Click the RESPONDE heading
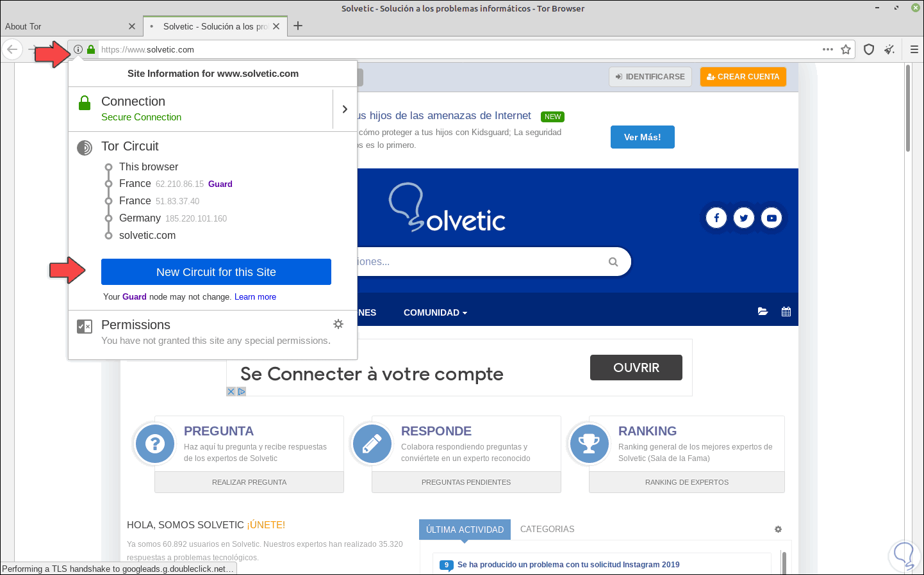924x575 pixels. pos(436,431)
